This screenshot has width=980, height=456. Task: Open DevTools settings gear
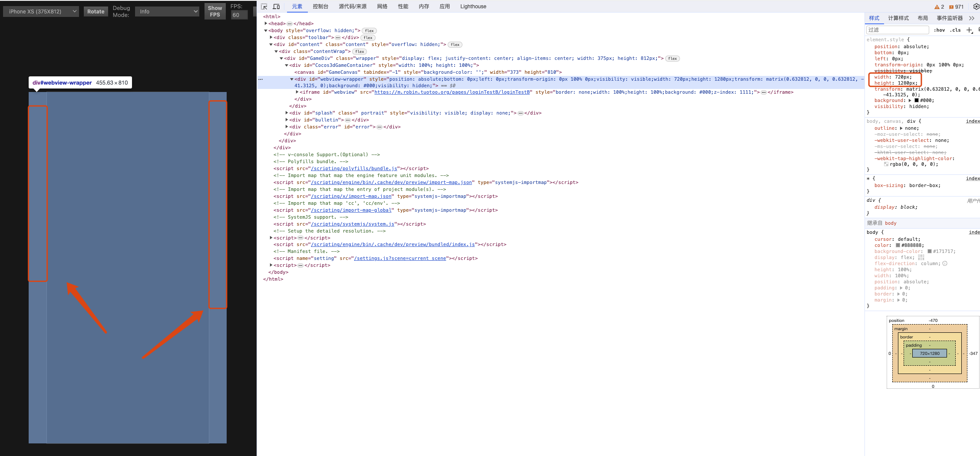click(x=976, y=7)
